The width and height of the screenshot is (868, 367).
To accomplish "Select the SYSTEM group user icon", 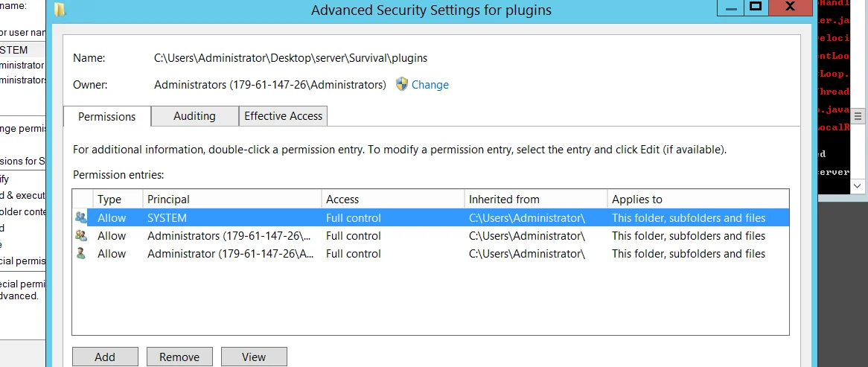I will [x=81, y=218].
